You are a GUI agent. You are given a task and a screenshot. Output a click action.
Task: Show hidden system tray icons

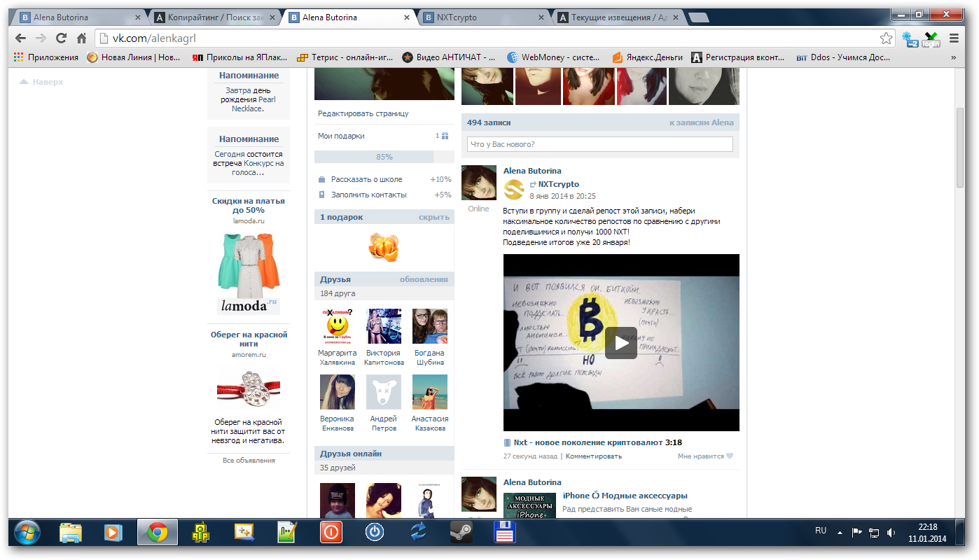point(840,533)
